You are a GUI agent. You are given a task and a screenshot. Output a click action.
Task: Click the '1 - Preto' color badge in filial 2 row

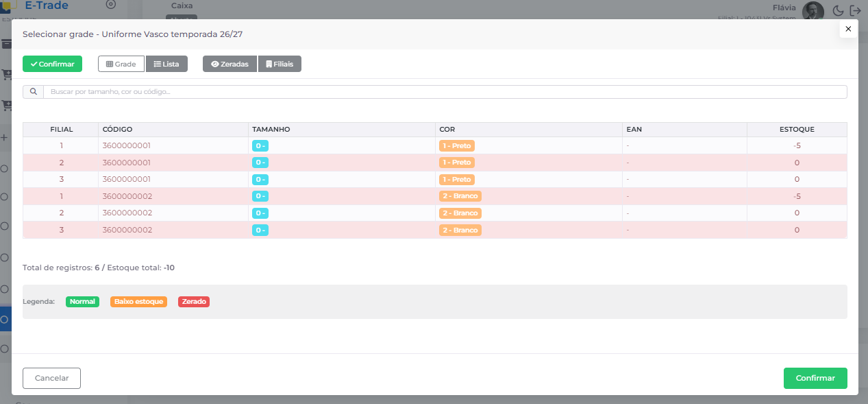coord(457,163)
